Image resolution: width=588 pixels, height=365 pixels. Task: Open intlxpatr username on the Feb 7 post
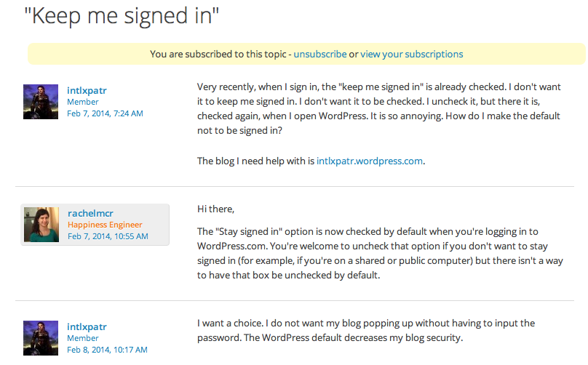point(87,90)
